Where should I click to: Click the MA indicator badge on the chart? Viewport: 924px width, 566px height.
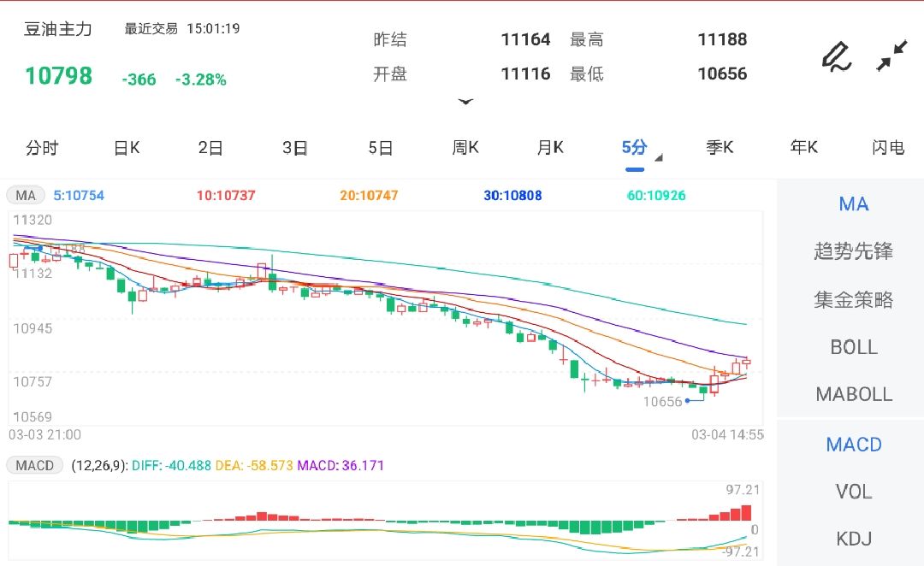tap(25, 195)
